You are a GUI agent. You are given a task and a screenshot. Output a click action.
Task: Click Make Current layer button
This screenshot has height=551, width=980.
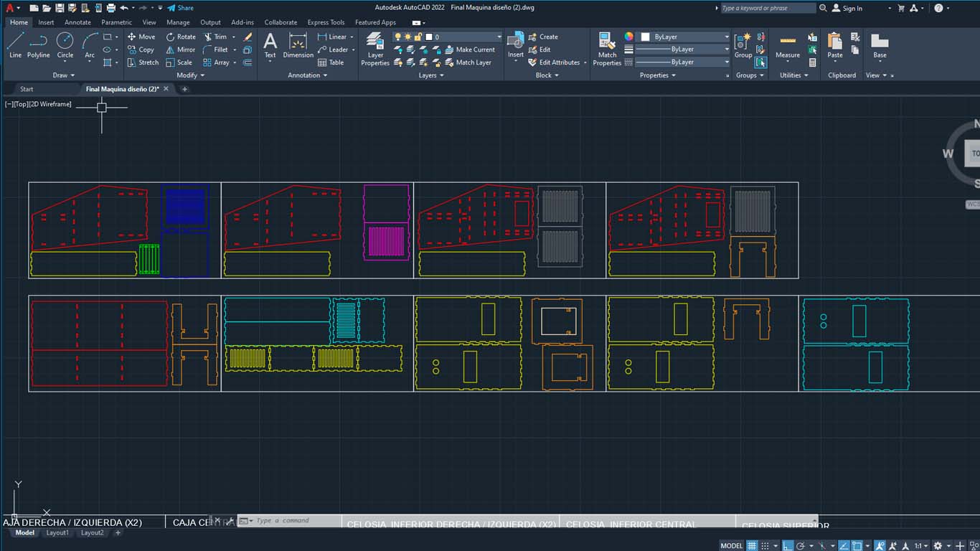[470, 50]
